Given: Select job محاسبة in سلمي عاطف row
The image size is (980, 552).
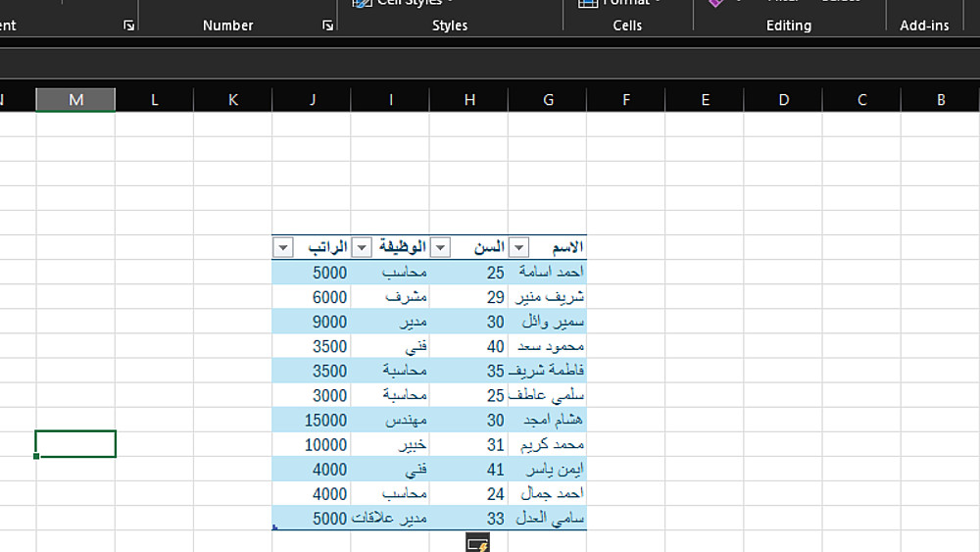Looking at the screenshot, I should [390, 395].
